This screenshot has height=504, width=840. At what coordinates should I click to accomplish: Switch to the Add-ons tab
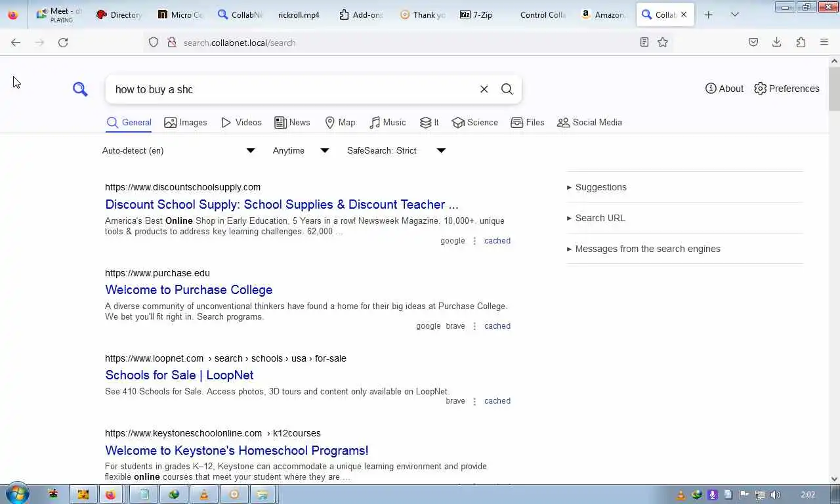(362, 14)
